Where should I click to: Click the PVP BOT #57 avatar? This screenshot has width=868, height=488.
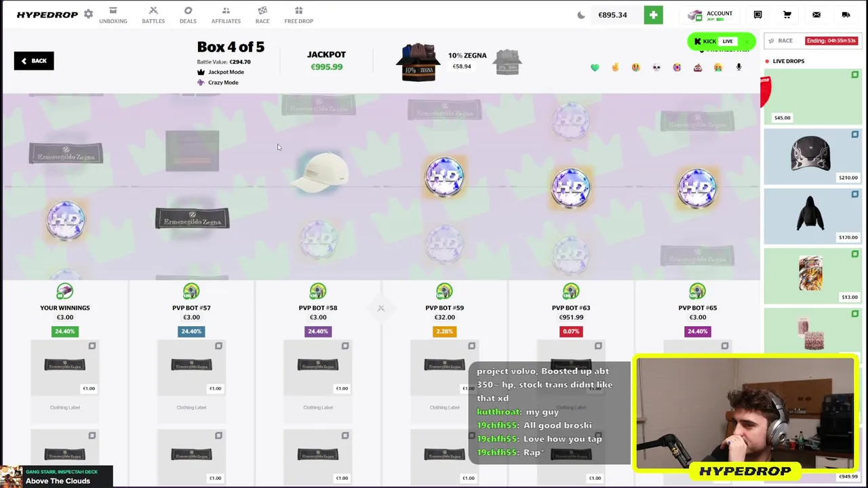(191, 291)
